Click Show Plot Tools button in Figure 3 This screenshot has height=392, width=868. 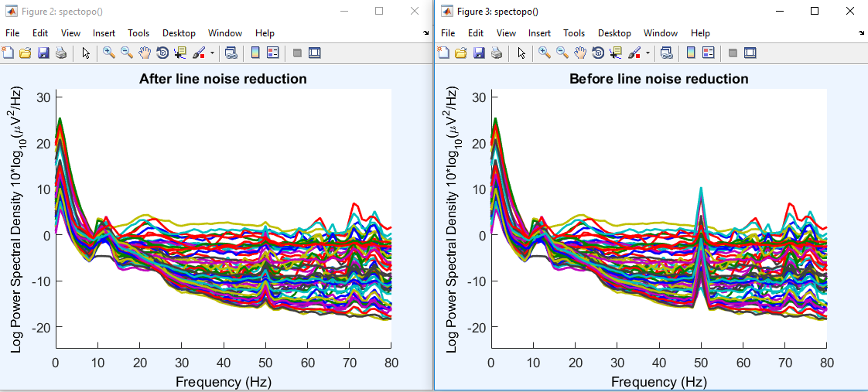point(750,53)
